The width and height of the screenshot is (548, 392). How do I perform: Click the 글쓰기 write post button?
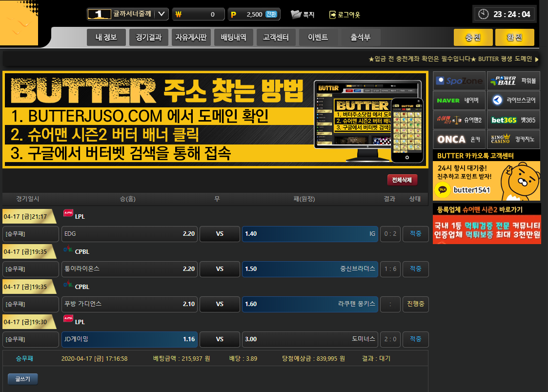coord(23,379)
